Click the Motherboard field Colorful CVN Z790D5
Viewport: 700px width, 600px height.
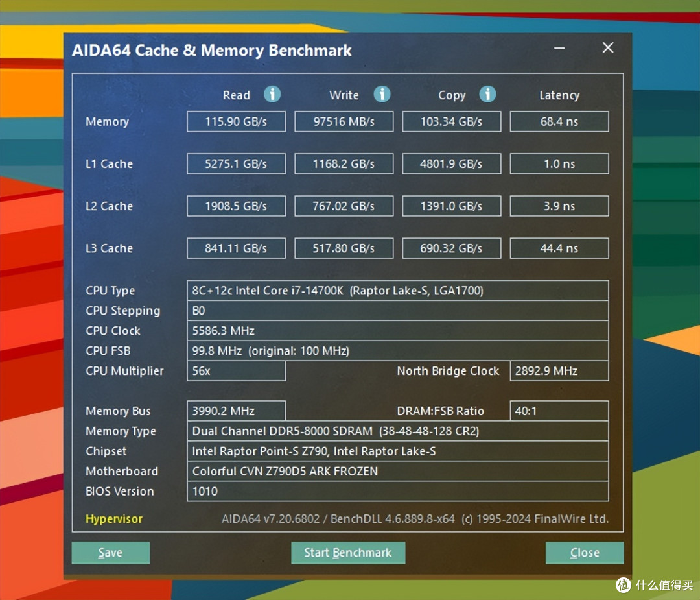coord(398,472)
